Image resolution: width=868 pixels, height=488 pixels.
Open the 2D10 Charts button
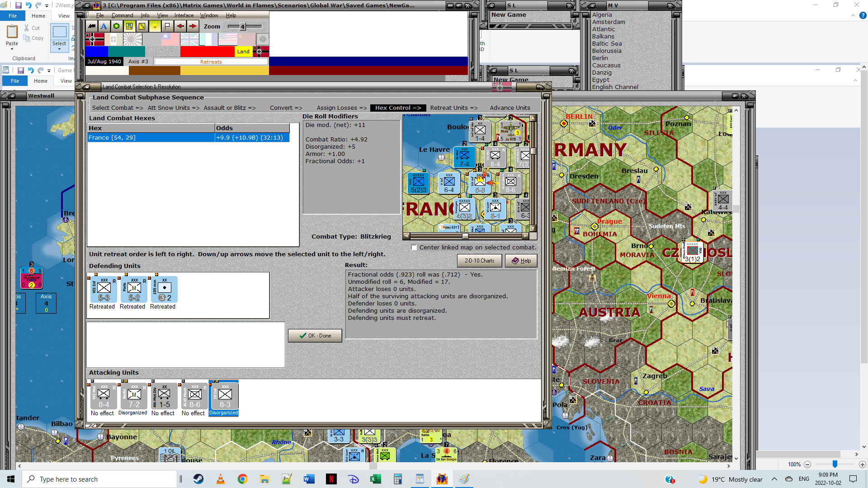pos(479,261)
